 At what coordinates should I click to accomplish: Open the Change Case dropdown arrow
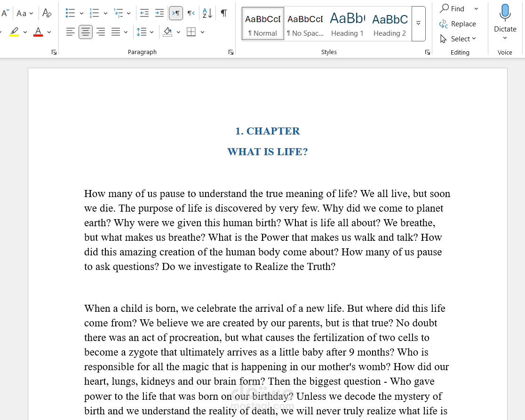point(31,13)
